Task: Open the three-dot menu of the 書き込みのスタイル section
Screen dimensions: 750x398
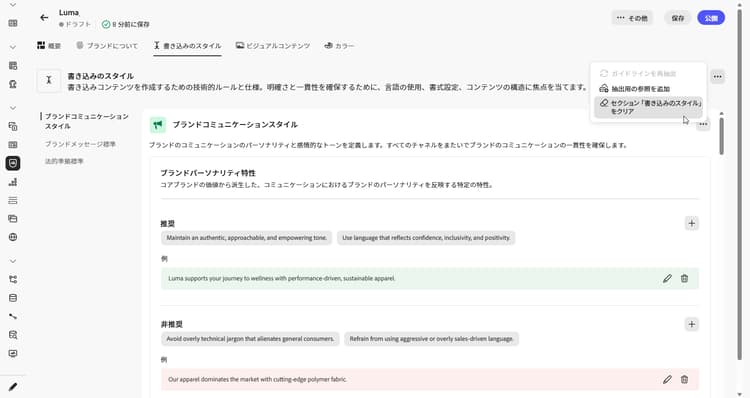Action: (x=717, y=77)
